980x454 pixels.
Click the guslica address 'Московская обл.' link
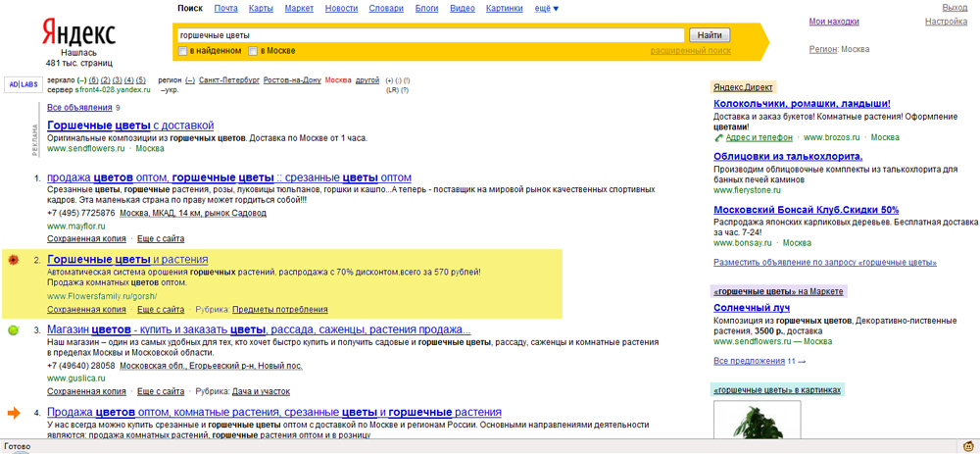(211, 366)
